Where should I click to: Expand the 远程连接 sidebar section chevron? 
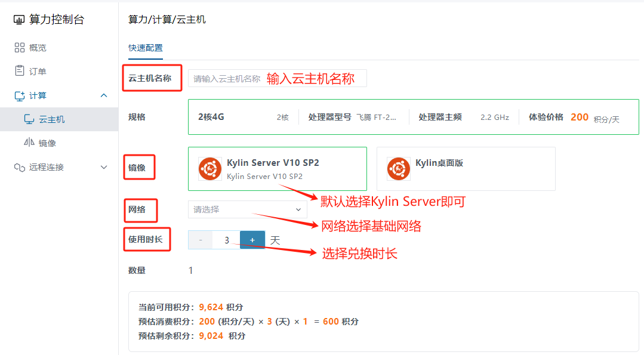[x=104, y=168]
